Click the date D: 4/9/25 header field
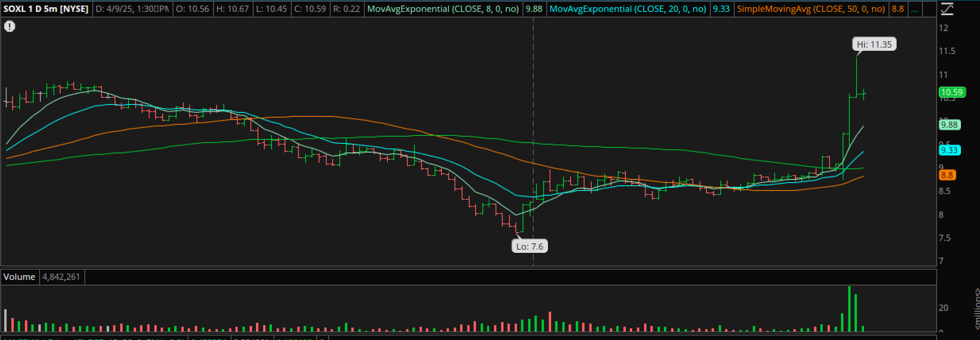The image size is (980, 340). [132, 9]
